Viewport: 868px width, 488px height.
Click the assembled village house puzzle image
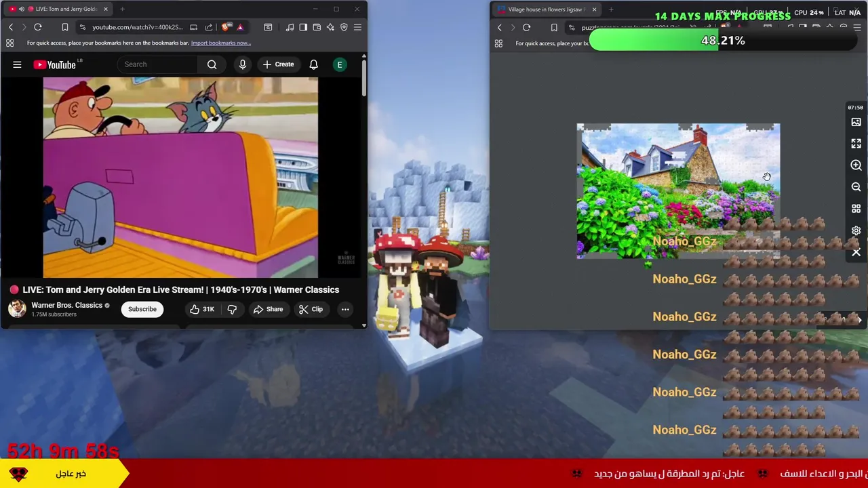point(678,191)
